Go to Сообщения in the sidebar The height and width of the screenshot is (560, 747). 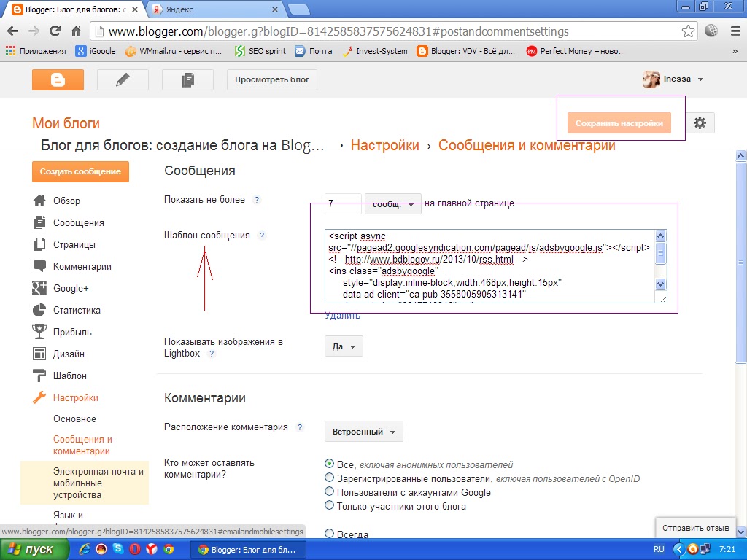click(x=79, y=222)
